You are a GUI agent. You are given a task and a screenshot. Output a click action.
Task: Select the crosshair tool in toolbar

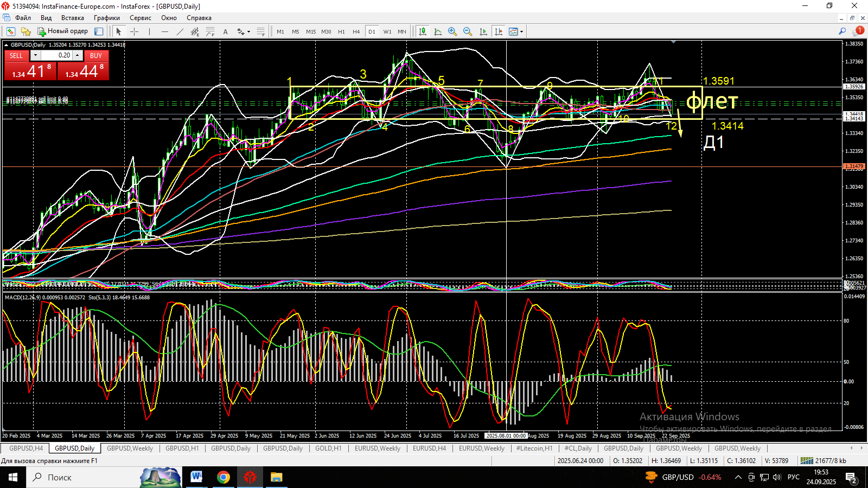pos(134,31)
